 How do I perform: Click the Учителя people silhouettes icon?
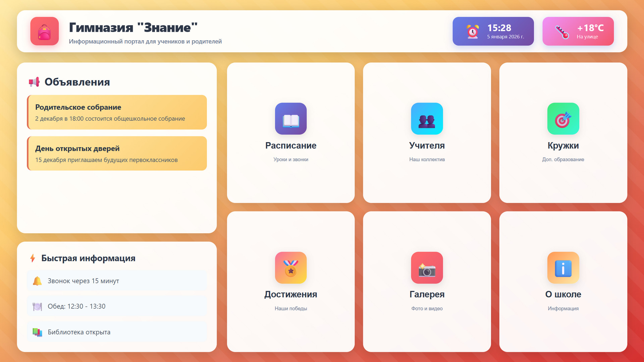tap(427, 119)
